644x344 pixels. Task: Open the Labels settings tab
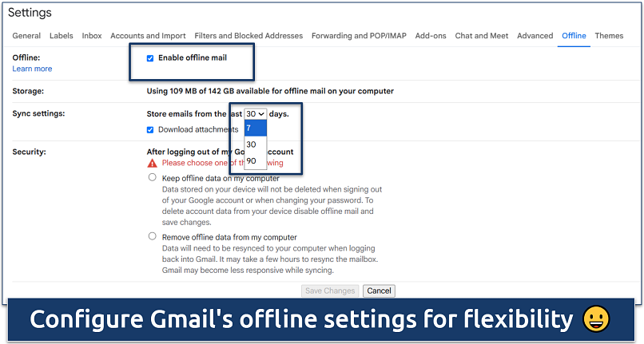pyautogui.click(x=61, y=36)
